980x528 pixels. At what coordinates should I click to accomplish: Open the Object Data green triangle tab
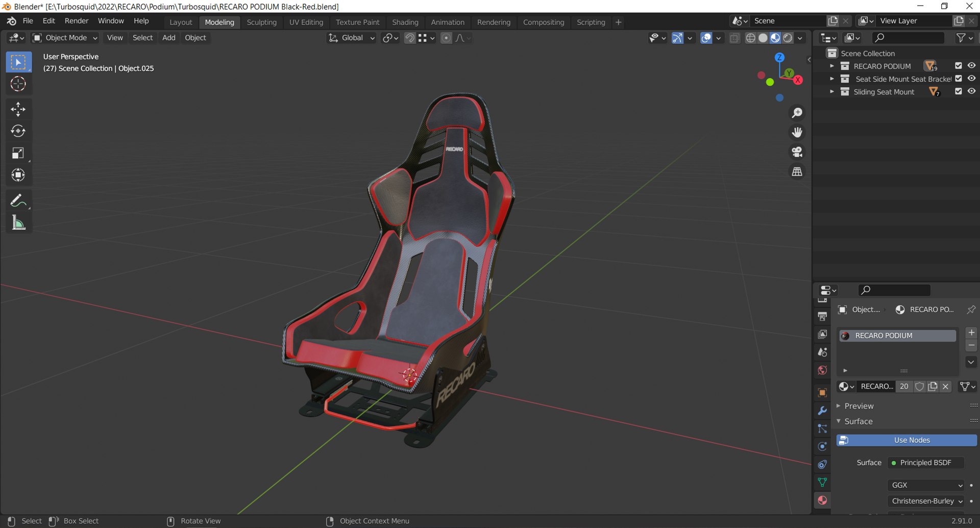tap(822, 483)
